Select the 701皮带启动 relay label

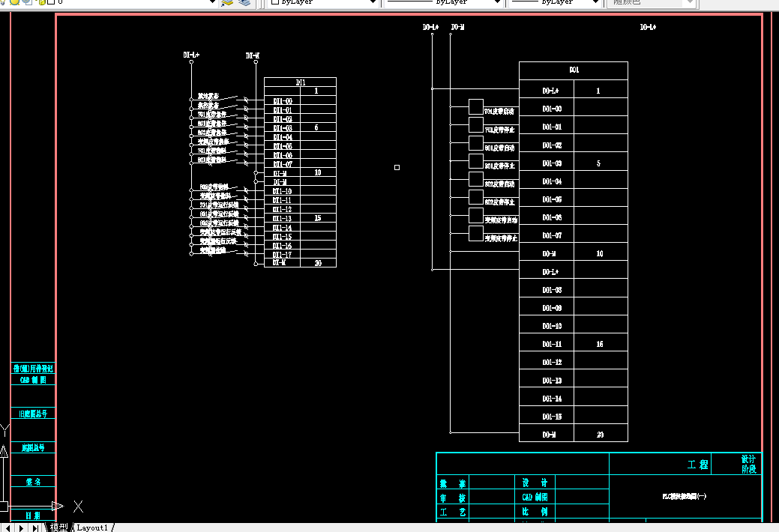pos(499,112)
